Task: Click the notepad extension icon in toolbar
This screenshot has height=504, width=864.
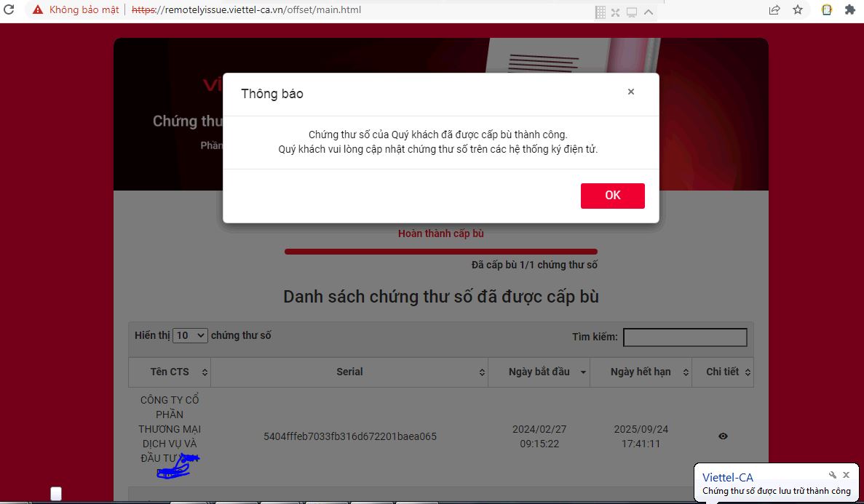Action: [827, 10]
